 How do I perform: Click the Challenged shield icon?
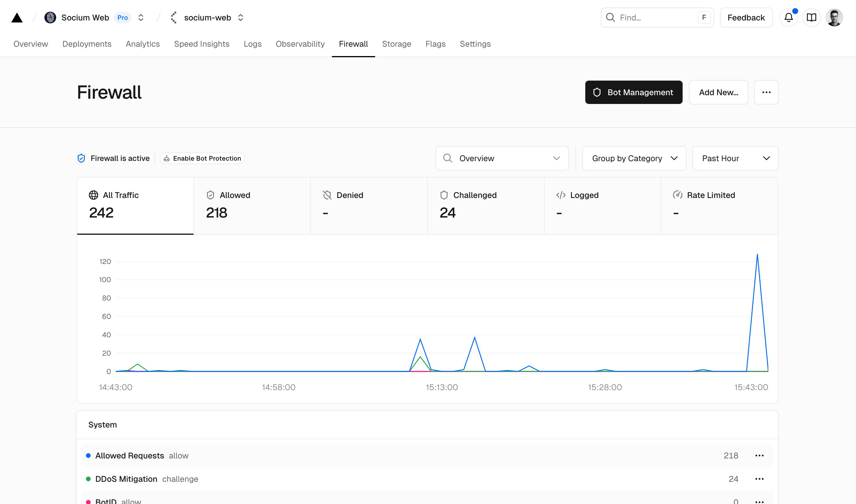point(444,195)
